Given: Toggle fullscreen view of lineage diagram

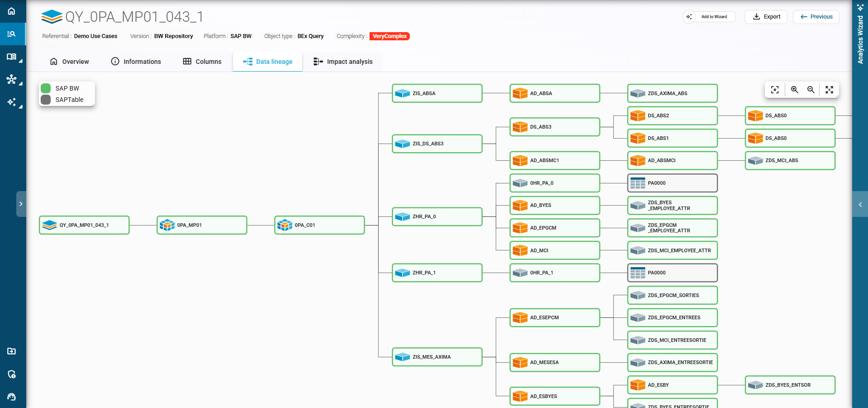Looking at the screenshot, I should 829,90.
